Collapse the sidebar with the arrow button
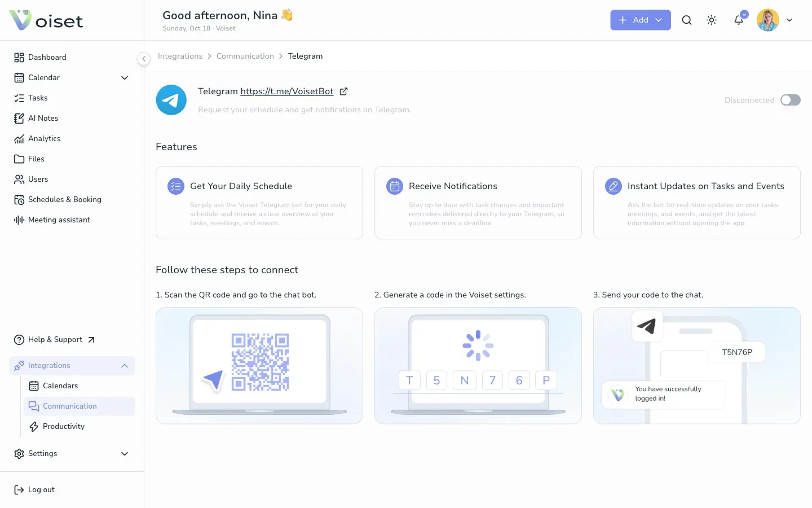Viewport: 812px width, 508px height. (x=144, y=59)
